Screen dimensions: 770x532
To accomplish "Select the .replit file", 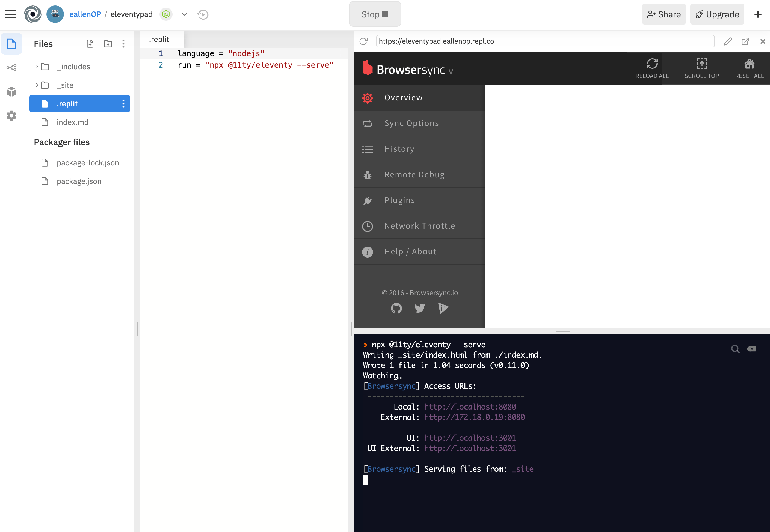I will (80, 104).
